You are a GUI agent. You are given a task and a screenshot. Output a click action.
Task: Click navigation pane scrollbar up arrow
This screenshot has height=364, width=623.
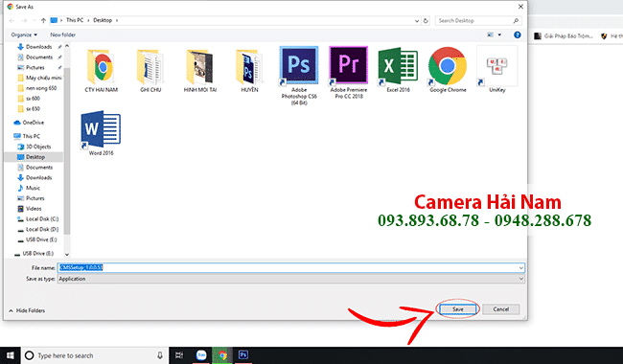click(x=67, y=46)
